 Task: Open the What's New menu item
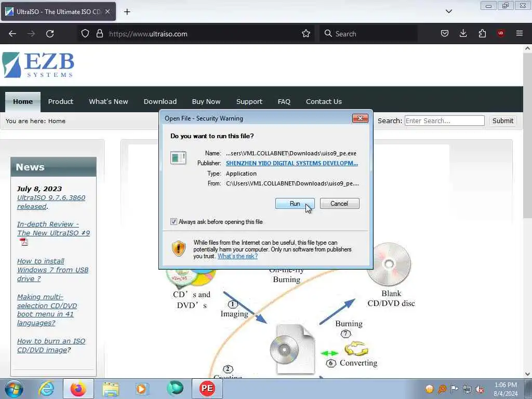click(108, 102)
